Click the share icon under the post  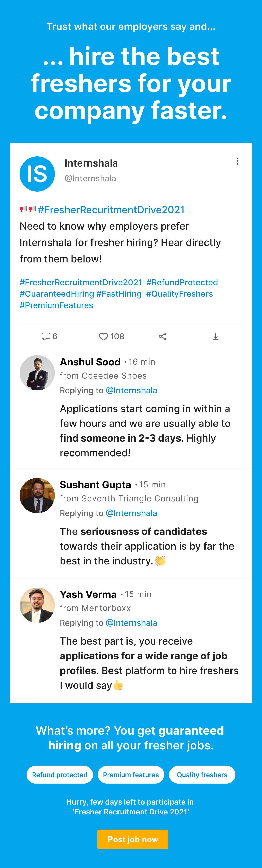[163, 336]
